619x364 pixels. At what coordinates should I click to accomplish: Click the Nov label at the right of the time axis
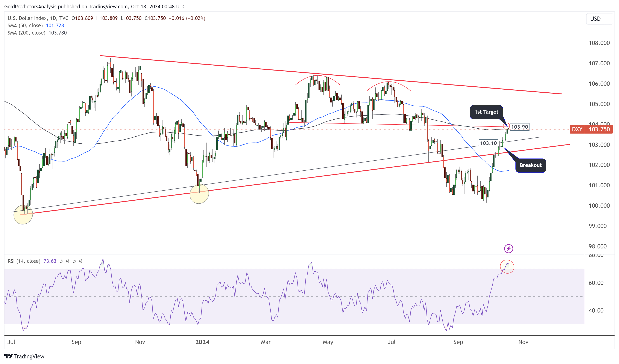(x=523, y=342)
